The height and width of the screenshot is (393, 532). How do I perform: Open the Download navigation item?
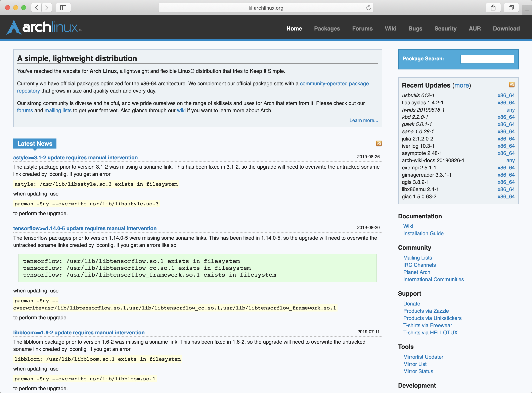click(x=506, y=29)
